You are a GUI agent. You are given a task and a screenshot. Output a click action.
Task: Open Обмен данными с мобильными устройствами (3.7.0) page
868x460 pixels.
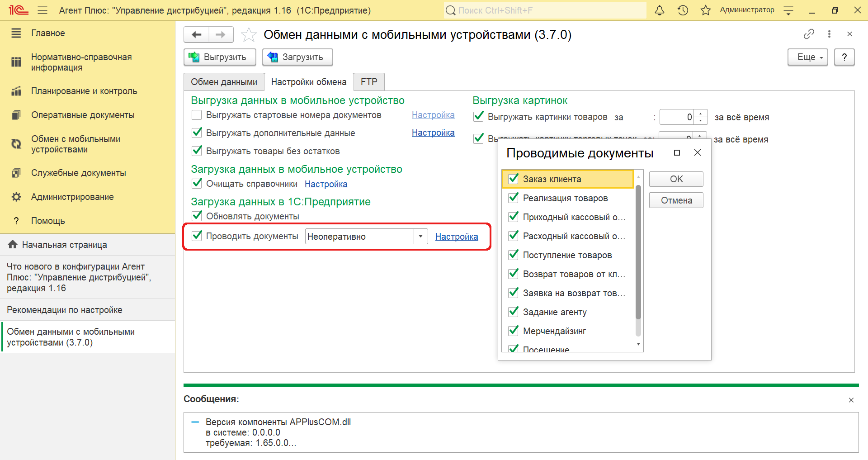(x=87, y=337)
